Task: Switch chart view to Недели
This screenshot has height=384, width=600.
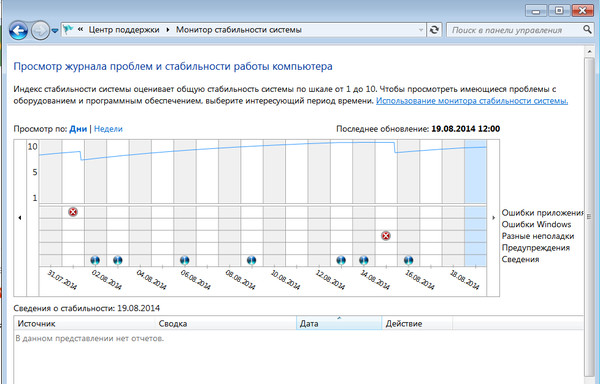Action: tap(108, 129)
